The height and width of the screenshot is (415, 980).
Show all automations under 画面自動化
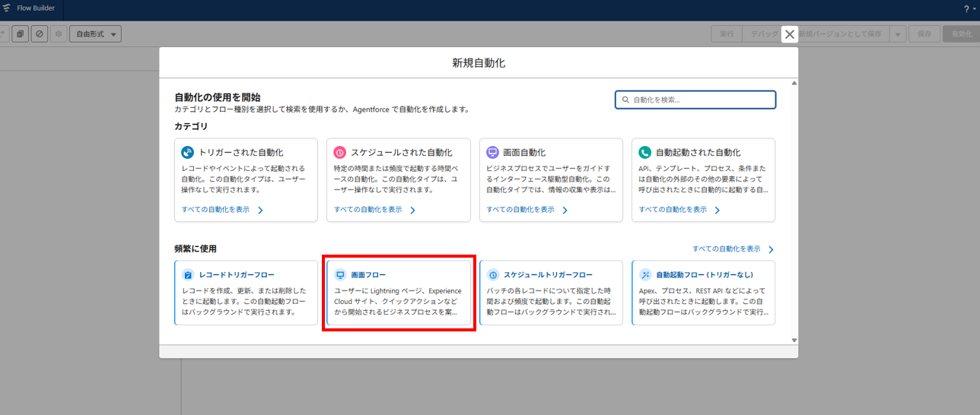[528, 210]
